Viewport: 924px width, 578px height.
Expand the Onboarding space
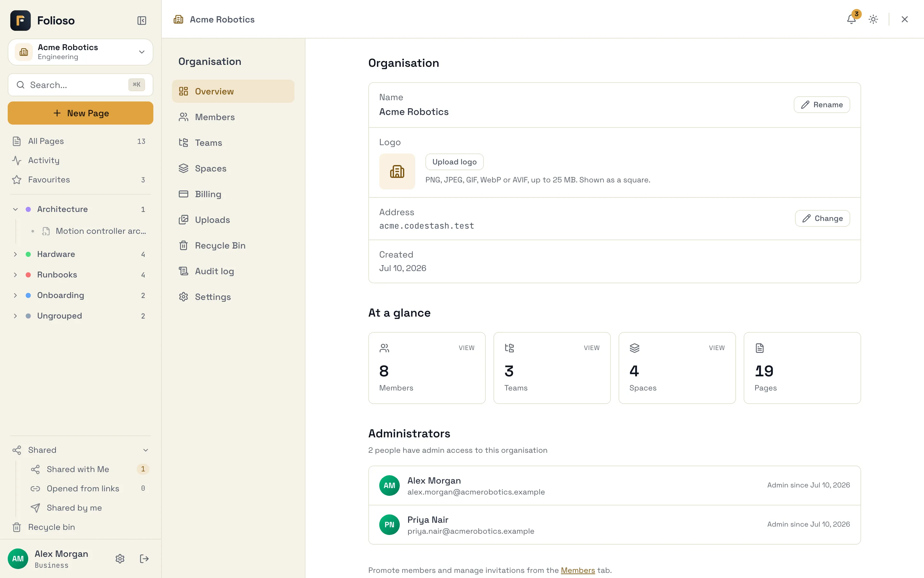click(x=15, y=295)
